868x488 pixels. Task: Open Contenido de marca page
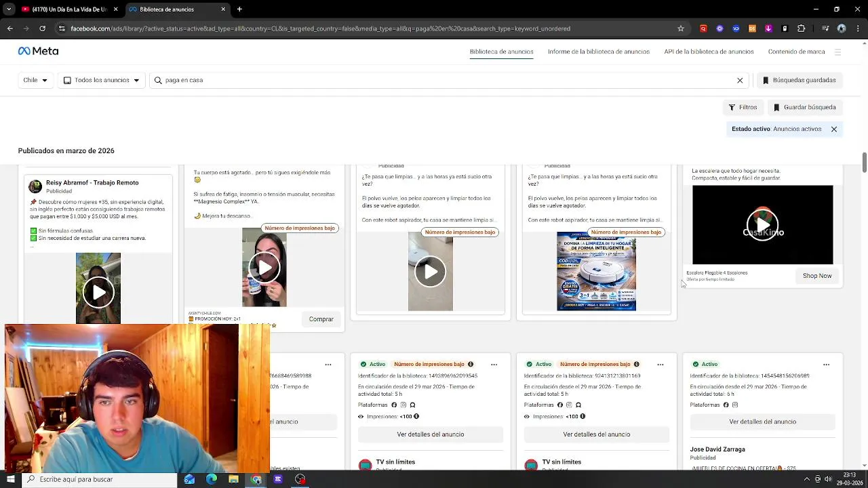point(796,52)
